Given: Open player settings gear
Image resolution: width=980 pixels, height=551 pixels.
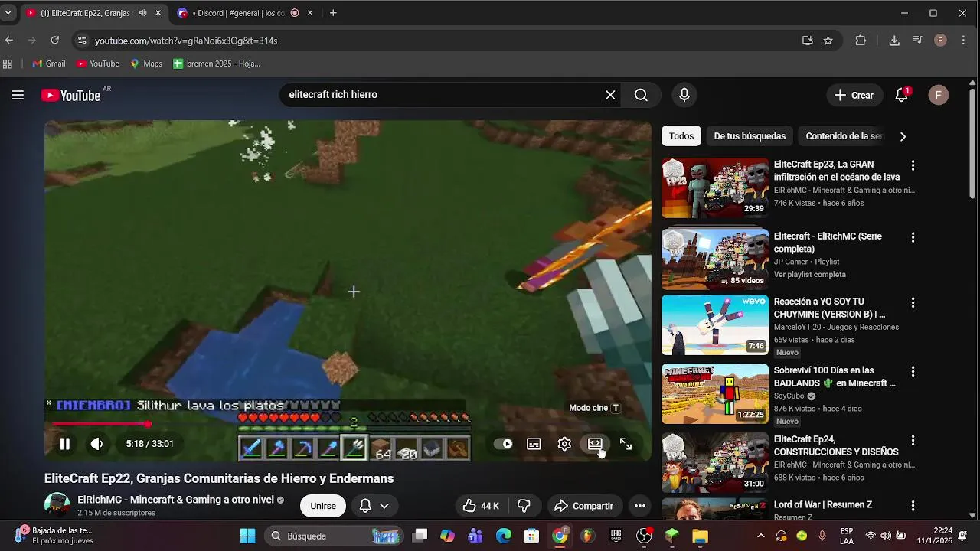Looking at the screenshot, I should click(x=564, y=444).
